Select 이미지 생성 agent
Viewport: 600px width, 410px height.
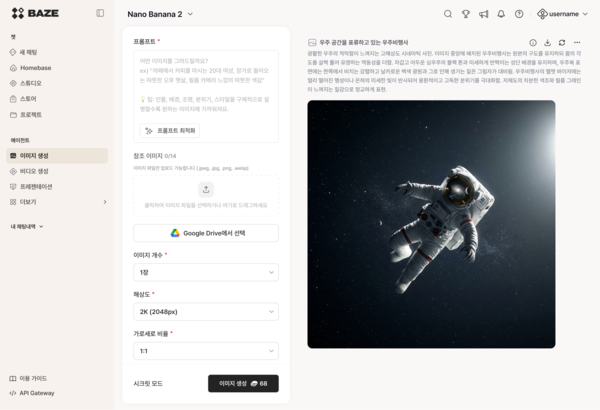pos(57,155)
